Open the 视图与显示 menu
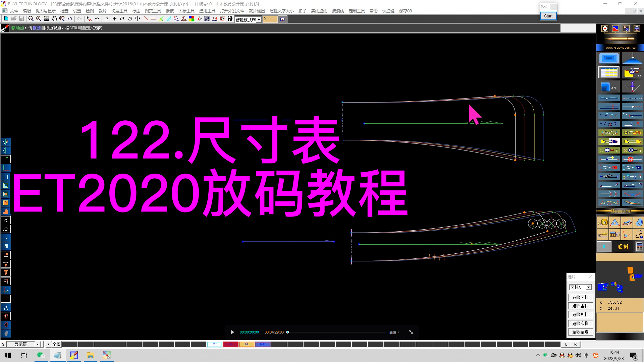644x362 pixels. click(x=46, y=11)
